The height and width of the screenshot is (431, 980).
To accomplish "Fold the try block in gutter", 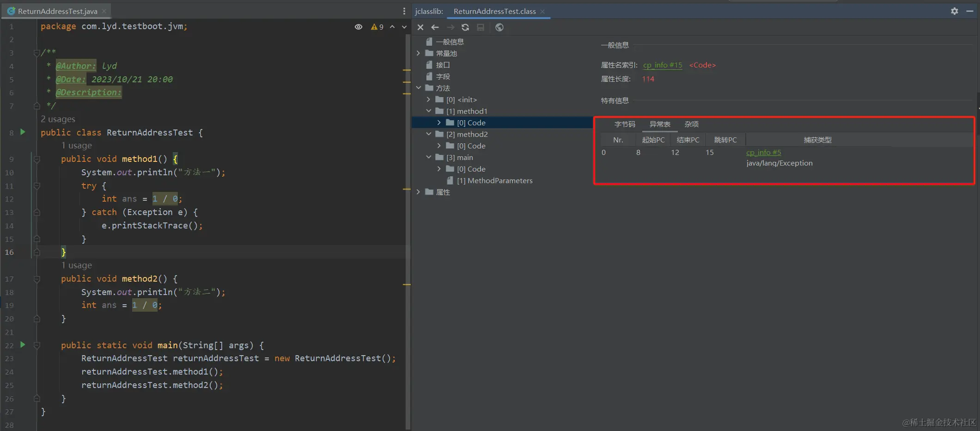I will tap(37, 186).
